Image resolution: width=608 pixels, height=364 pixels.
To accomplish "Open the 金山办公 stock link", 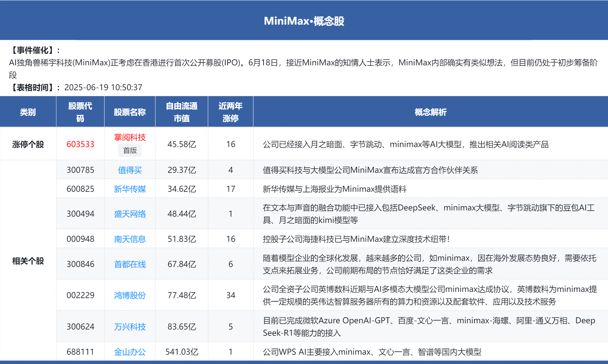I will click(x=130, y=352).
